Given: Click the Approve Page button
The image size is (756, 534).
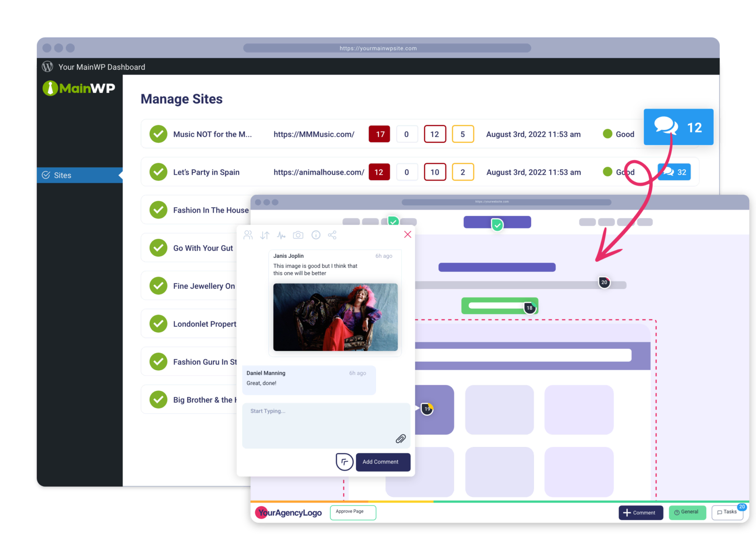Looking at the screenshot, I should coord(352,512).
